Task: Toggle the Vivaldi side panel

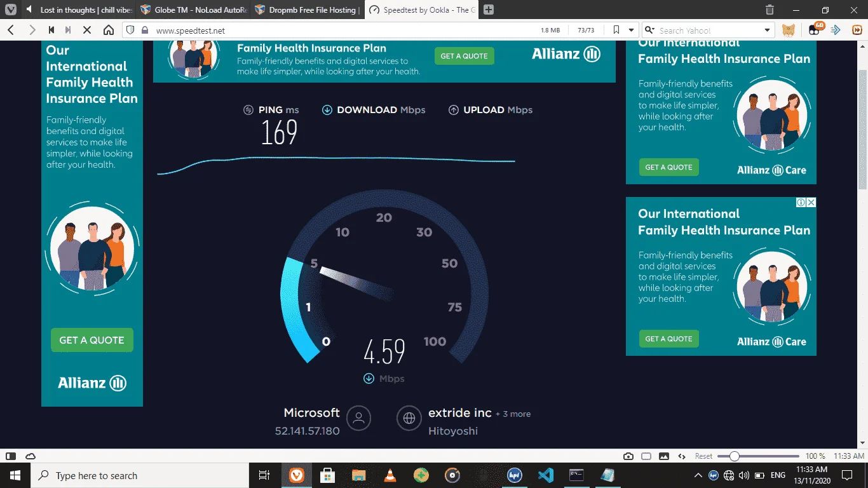Action: click(x=10, y=456)
